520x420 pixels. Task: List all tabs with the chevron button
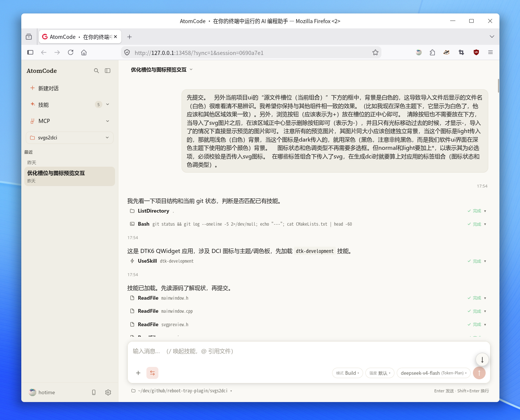pos(492,37)
